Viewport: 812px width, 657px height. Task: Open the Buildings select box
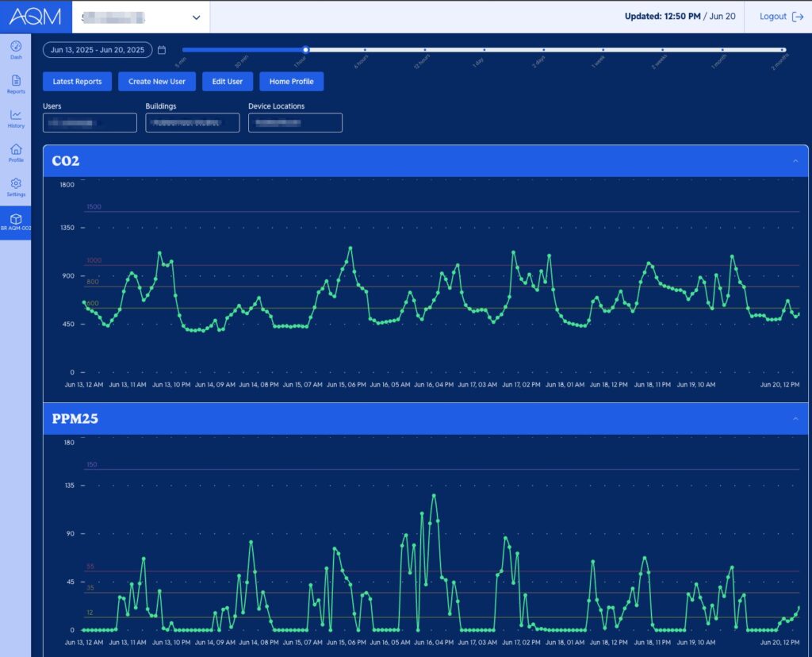point(192,123)
